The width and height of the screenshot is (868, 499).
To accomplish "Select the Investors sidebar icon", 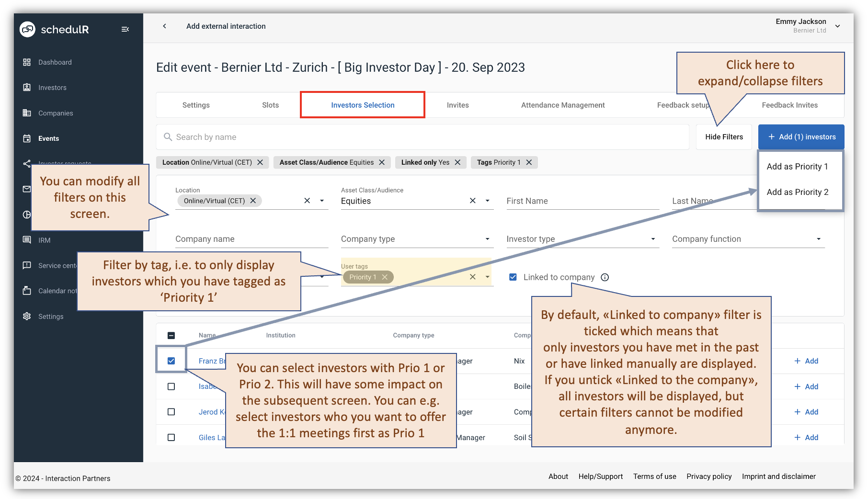I will point(27,87).
